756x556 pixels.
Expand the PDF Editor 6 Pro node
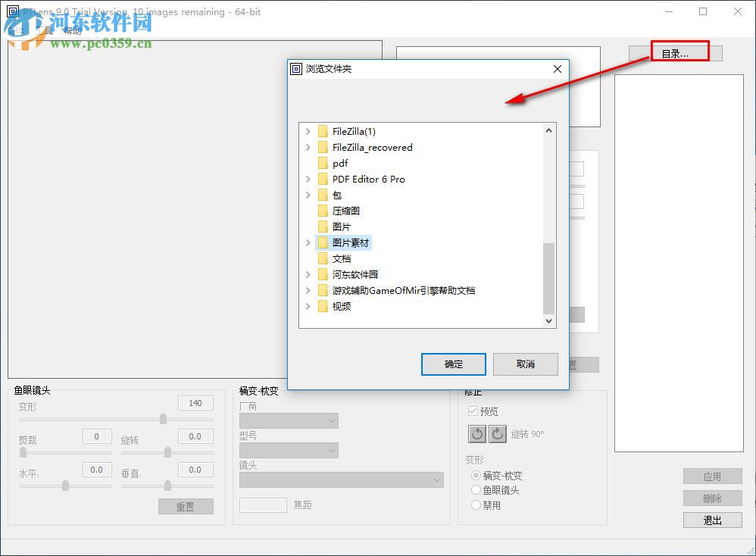pos(308,179)
